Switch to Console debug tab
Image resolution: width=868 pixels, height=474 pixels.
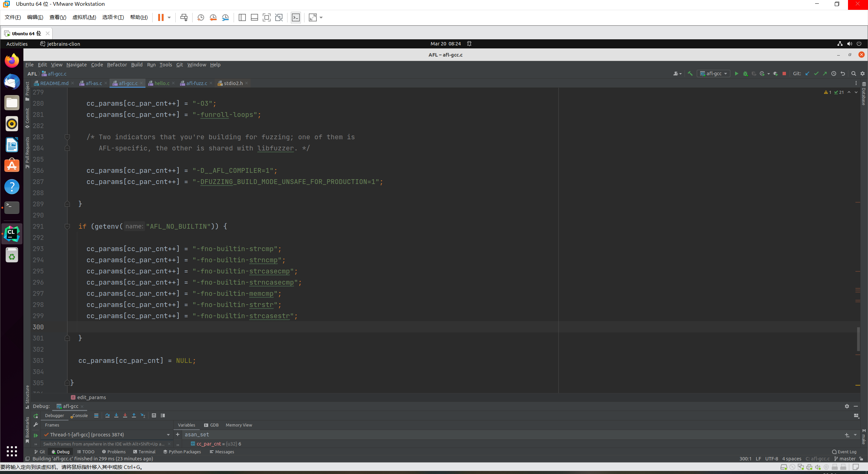point(79,416)
